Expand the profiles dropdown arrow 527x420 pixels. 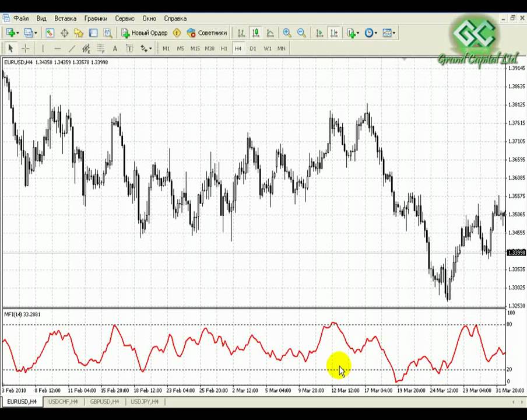pos(36,33)
